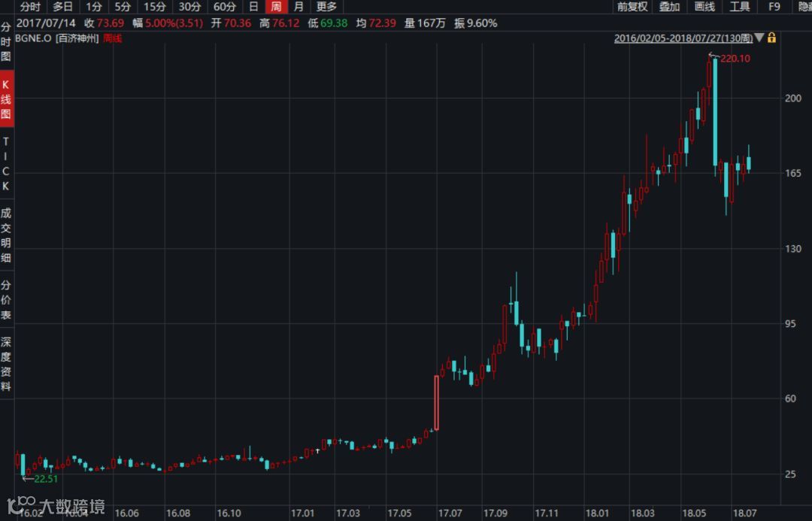Screen dimensions: 812x521
Task: Switch to the 60分 interval tab
Action: pyautogui.click(x=225, y=7)
